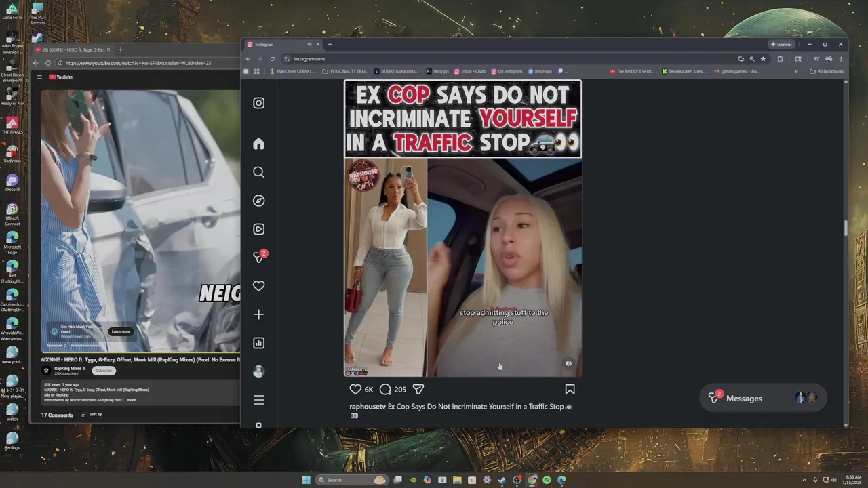Image resolution: width=868 pixels, height=488 pixels.
Task: Click Learn more on the video ad
Action: pos(121,331)
